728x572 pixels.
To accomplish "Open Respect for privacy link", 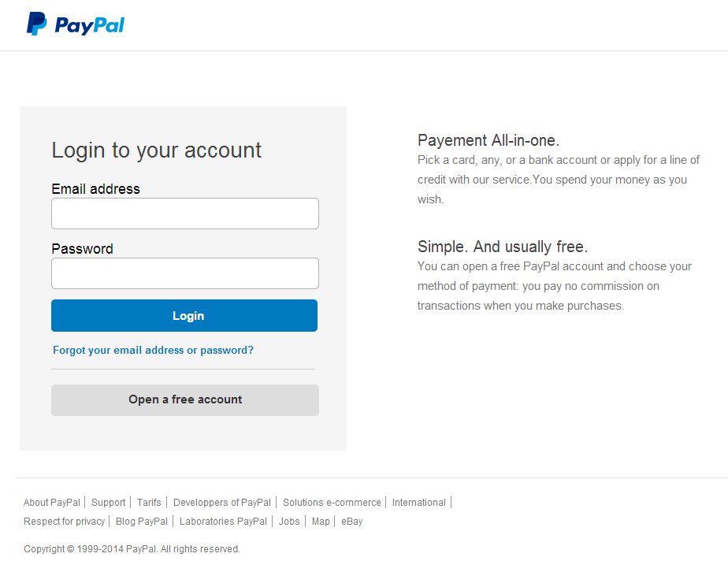I will tap(64, 522).
